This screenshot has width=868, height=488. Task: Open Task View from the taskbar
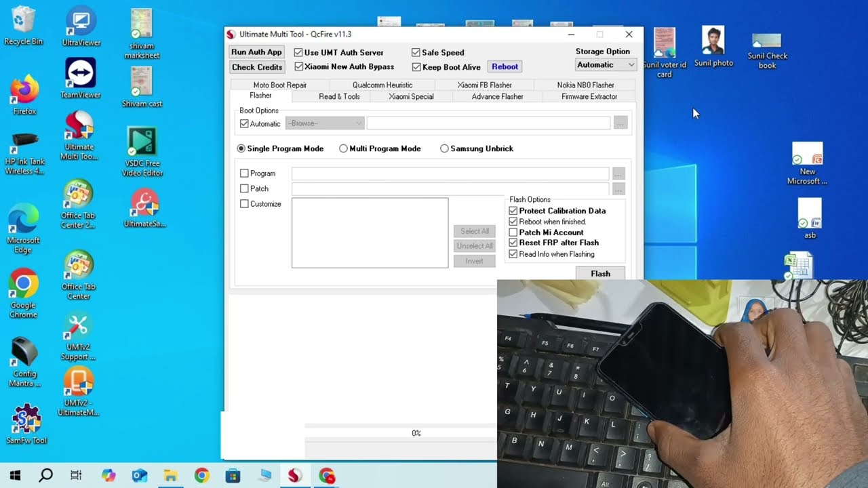[x=76, y=475]
